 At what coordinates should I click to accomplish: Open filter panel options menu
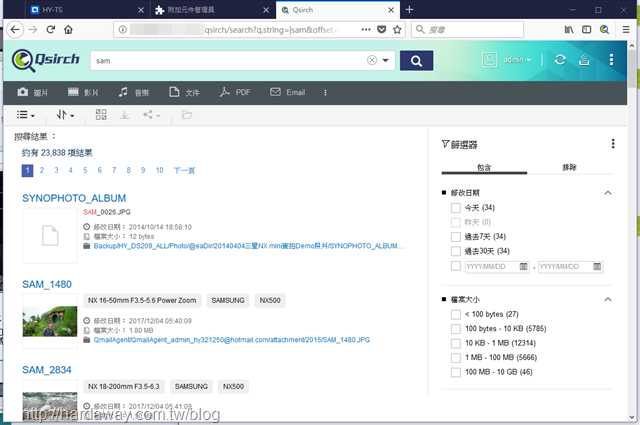(x=613, y=144)
